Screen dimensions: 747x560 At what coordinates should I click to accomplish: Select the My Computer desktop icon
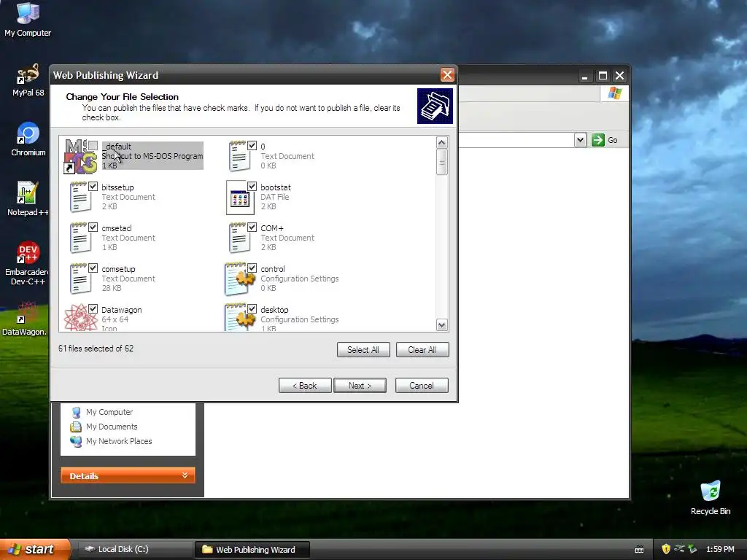point(28,20)
